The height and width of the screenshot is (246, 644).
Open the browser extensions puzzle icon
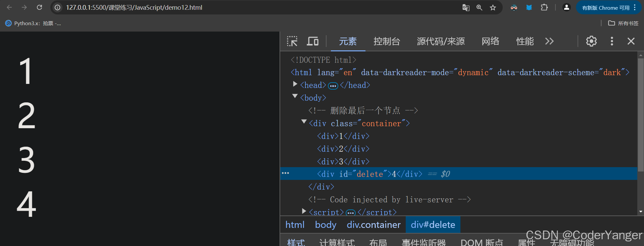(544, 7)
